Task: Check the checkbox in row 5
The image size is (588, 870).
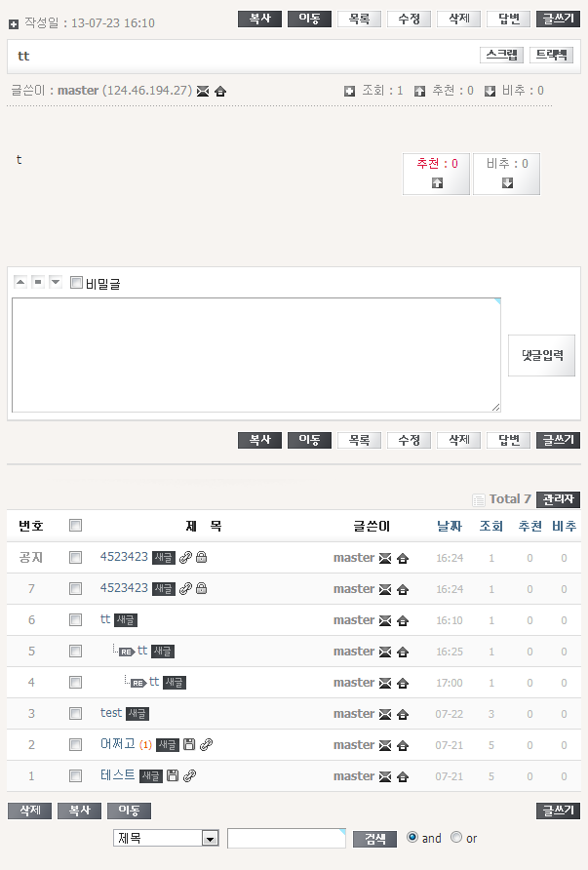Action: [x=75, y=651]
